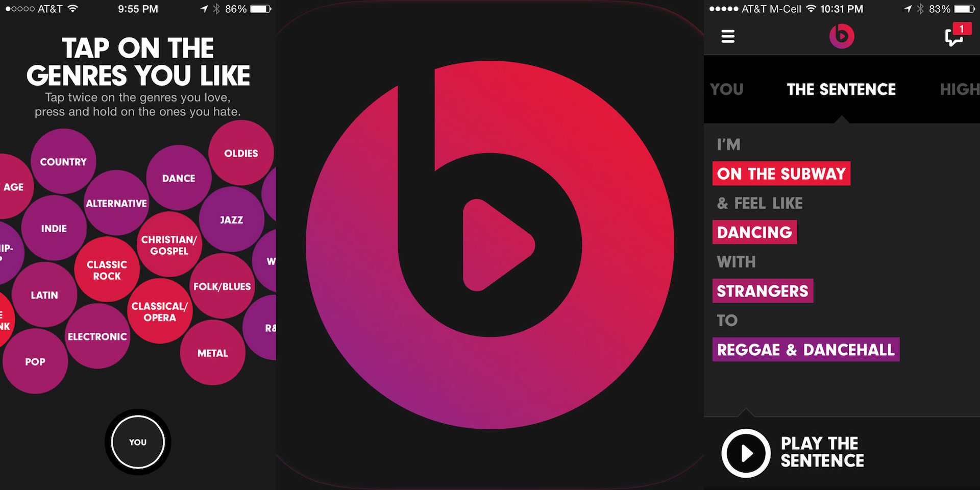Select the CLASSIC ROCK genre bubble

[x=107, y=269]
